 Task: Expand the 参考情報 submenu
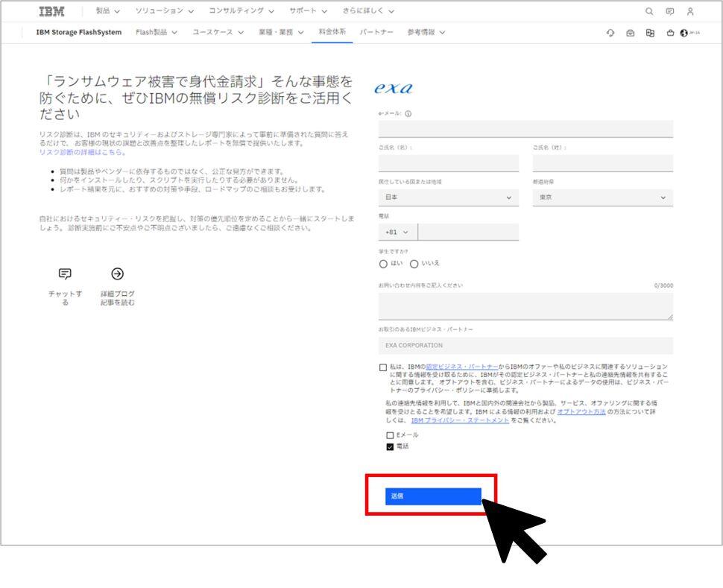coord(426,32)
